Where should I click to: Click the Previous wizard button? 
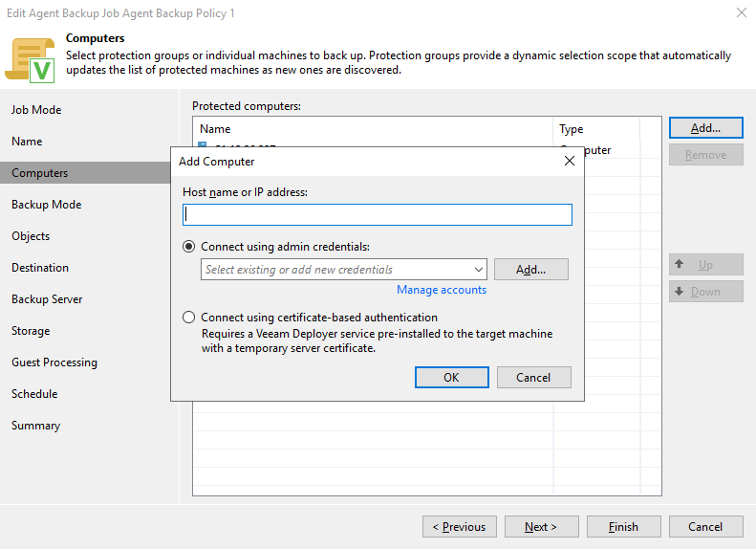click(459, 527)
